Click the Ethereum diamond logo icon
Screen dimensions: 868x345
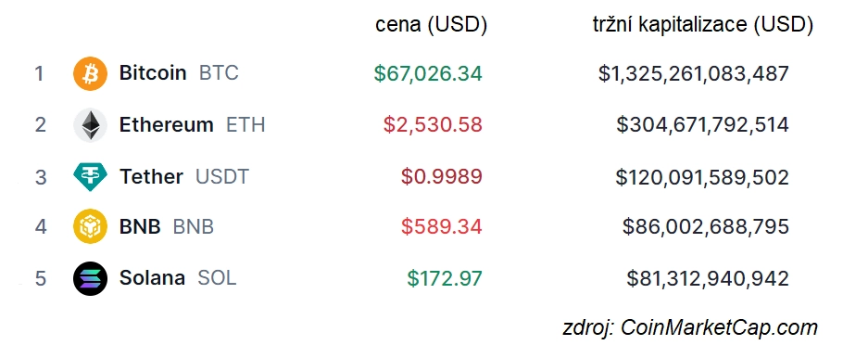coord(90,125)
